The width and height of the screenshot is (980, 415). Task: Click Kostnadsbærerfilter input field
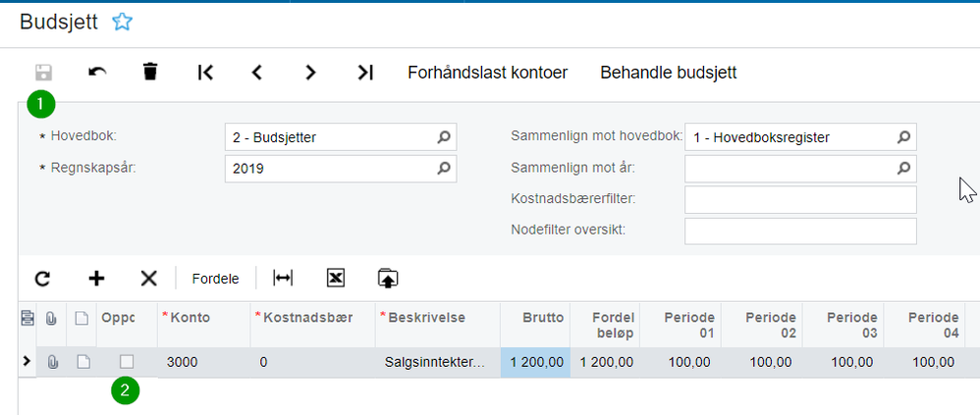pos(799,199)
